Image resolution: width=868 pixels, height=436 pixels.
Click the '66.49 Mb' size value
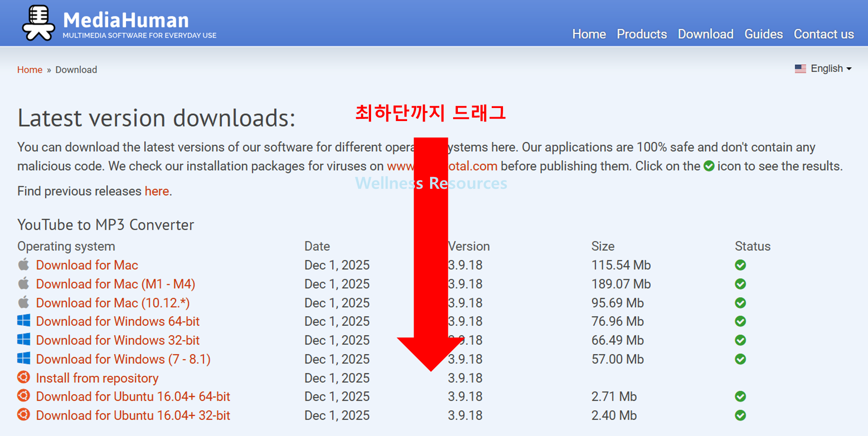[618, 340]
